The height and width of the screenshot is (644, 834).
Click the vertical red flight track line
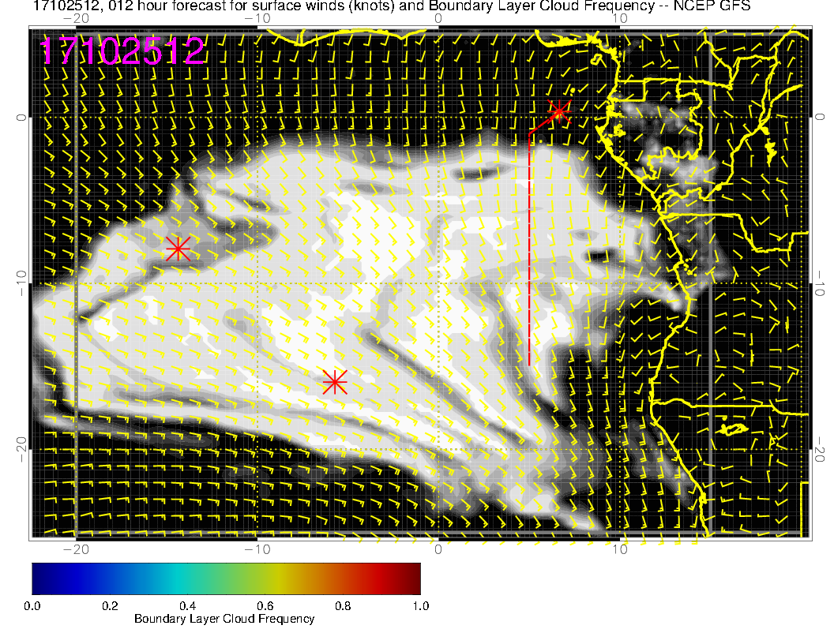click(x=529, y=248)
